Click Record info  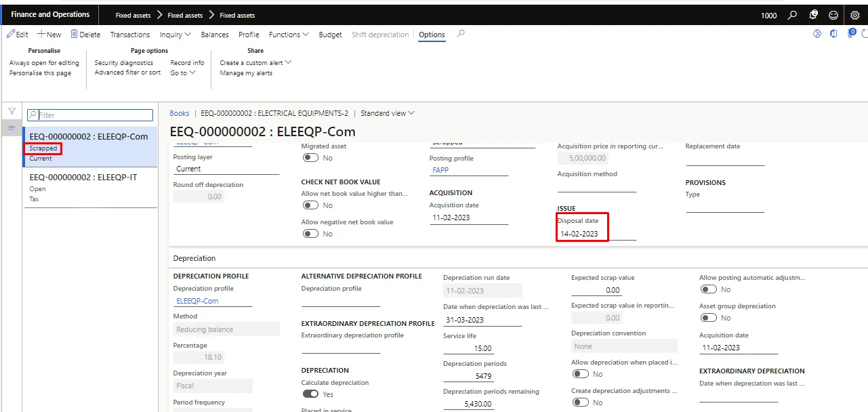tap(187, 63)
